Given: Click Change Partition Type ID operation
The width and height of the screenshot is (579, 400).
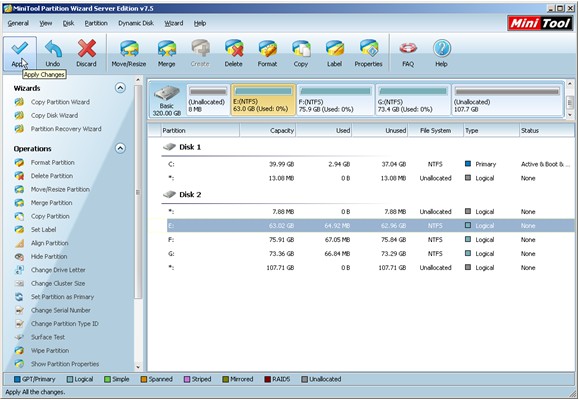Looking at the screenshot, I should click(65, 324).
